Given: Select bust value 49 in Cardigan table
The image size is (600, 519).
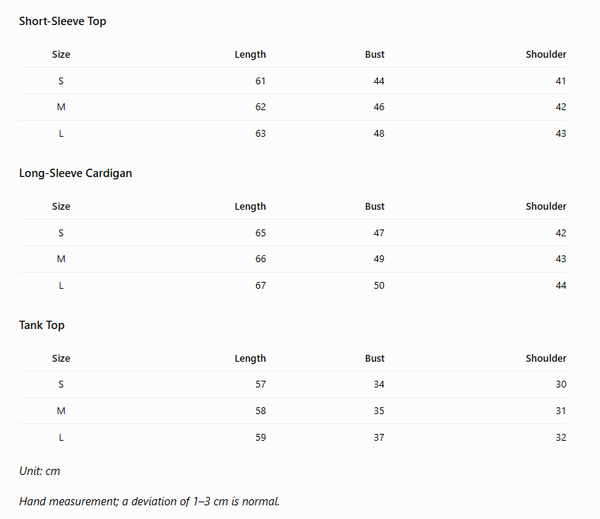Looking at the screenshot, I should pos(379,259).
